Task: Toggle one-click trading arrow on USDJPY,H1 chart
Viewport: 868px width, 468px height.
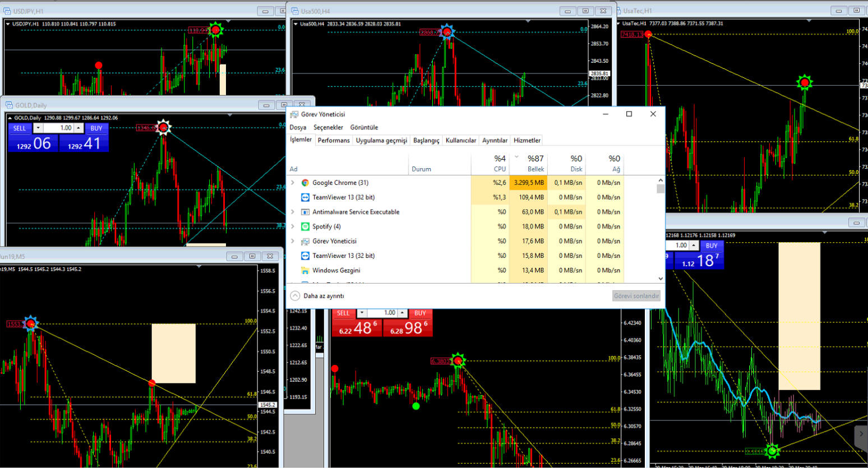Action: click(8, 24)
